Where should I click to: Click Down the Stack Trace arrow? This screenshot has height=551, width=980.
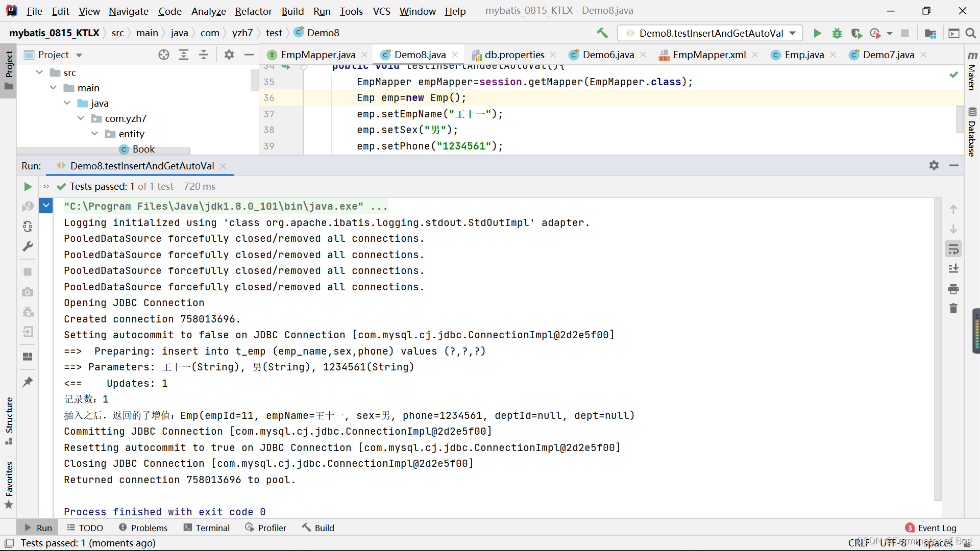(x=953, y=229)
